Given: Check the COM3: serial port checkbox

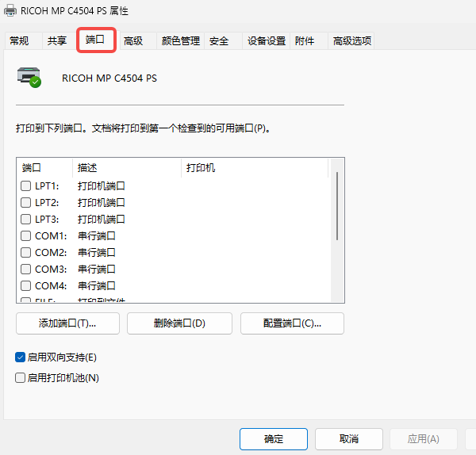Looking at the screenshot, I should (26, 270).
